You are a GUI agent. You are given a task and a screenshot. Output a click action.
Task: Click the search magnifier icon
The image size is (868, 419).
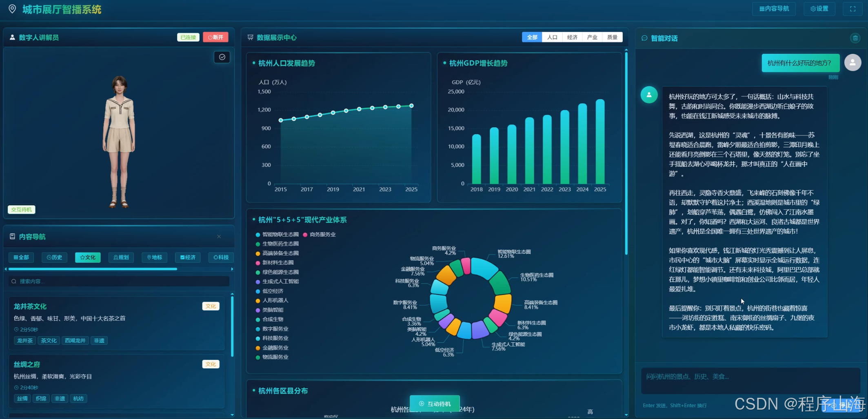pos(14,281)
